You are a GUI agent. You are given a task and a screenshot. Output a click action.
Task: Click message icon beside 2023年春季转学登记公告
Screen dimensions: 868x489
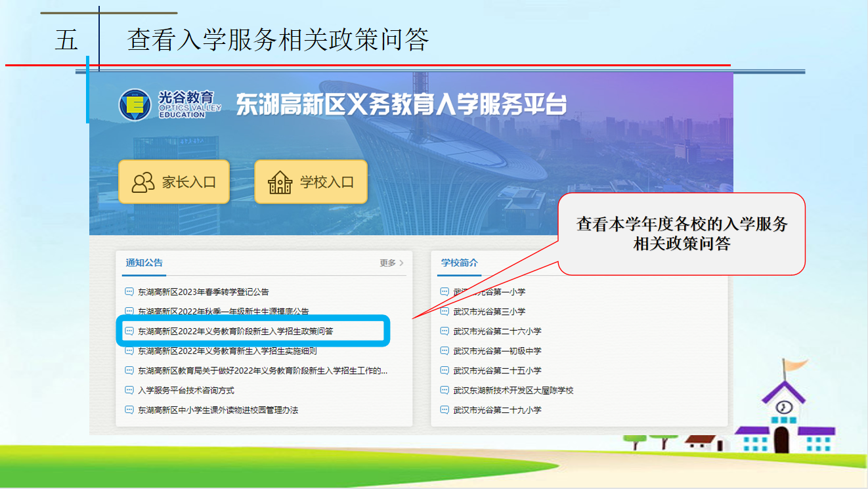[129, 292]
